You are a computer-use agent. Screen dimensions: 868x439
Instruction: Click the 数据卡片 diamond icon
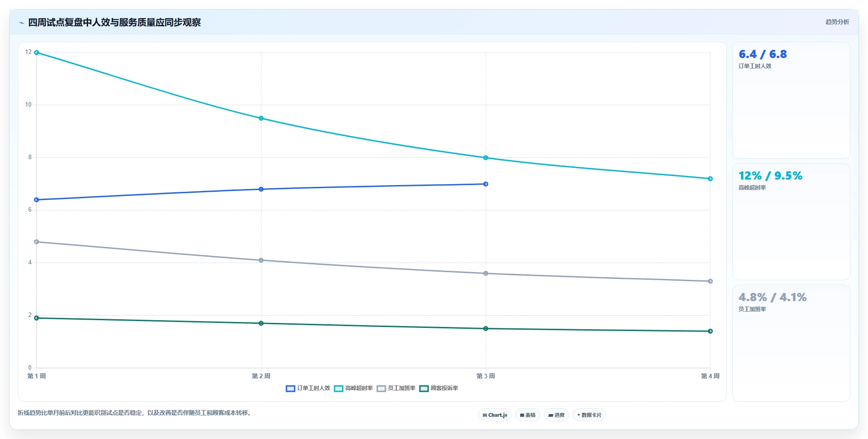pos(579,415)
